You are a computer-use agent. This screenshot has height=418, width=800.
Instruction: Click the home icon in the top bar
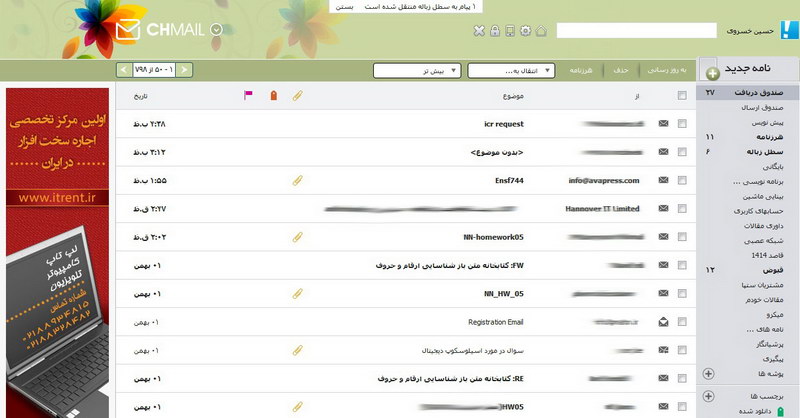point(542,31)
